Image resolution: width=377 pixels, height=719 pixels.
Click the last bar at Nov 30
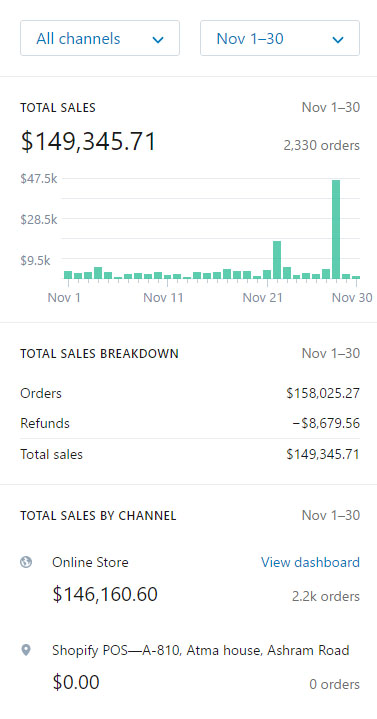pyautogui.click(x=356, y=277)
